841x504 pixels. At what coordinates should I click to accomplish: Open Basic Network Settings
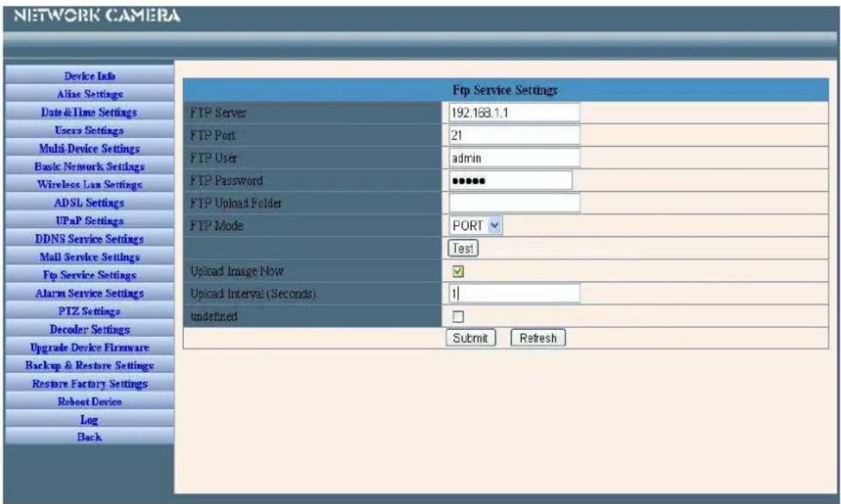coord(90,167)
